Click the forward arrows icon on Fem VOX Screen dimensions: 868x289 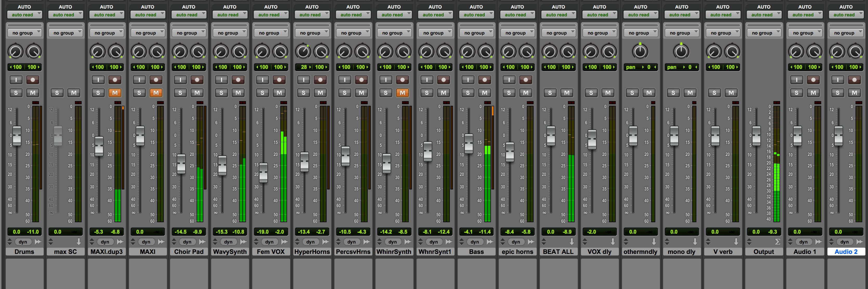[x=284, y=242]
